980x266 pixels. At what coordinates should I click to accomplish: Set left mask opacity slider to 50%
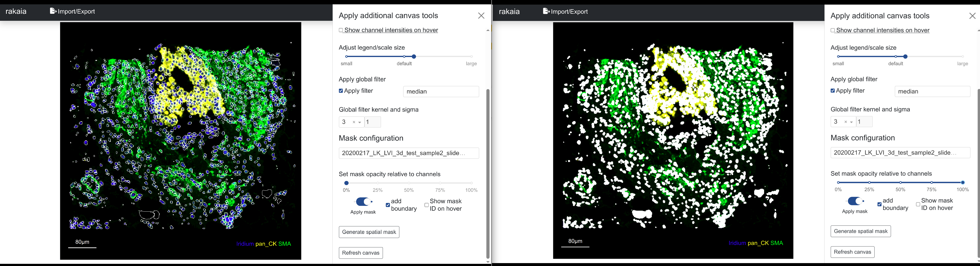click(x=409, y=183)
